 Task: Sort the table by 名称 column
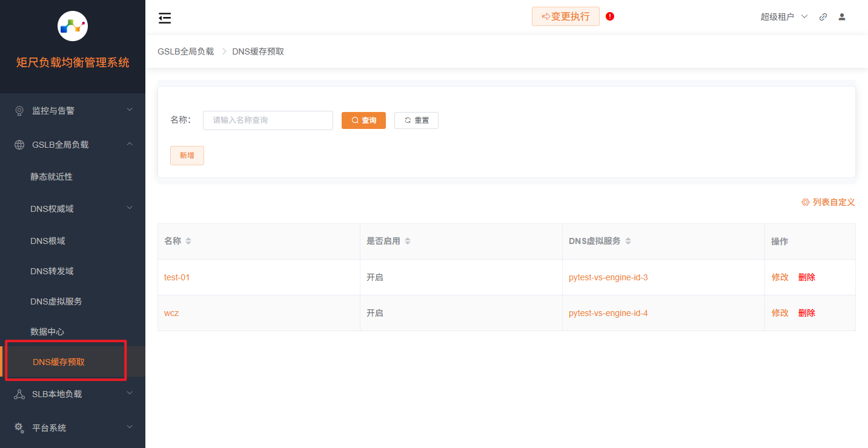pyautogui.click(x=188, y=241)
